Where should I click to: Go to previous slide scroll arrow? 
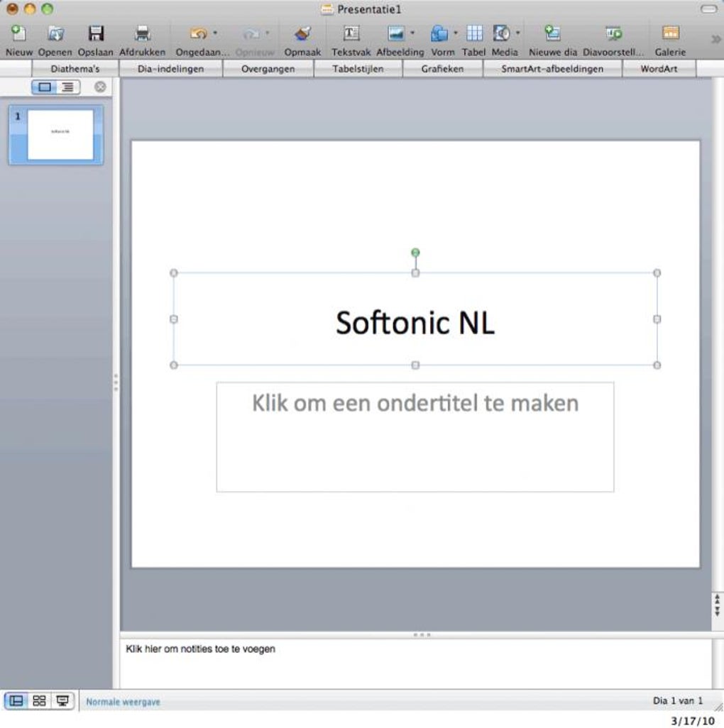(717, 600)
